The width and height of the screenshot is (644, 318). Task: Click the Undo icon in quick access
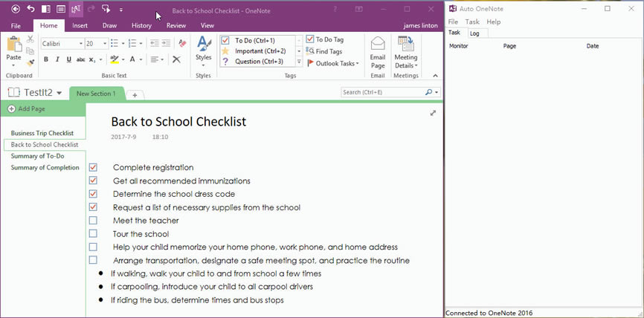(x=30, y=9)
